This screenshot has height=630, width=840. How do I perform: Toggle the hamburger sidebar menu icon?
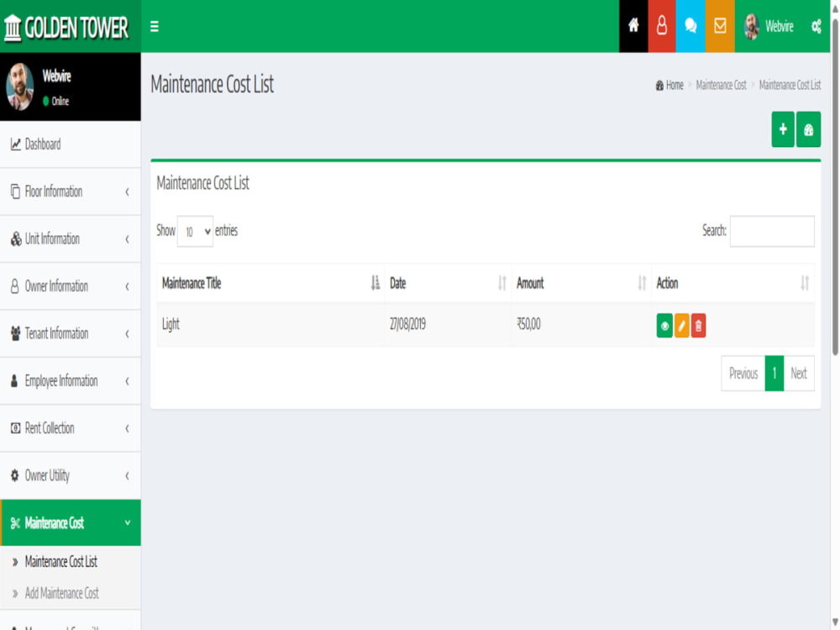[x=155, y=26]
